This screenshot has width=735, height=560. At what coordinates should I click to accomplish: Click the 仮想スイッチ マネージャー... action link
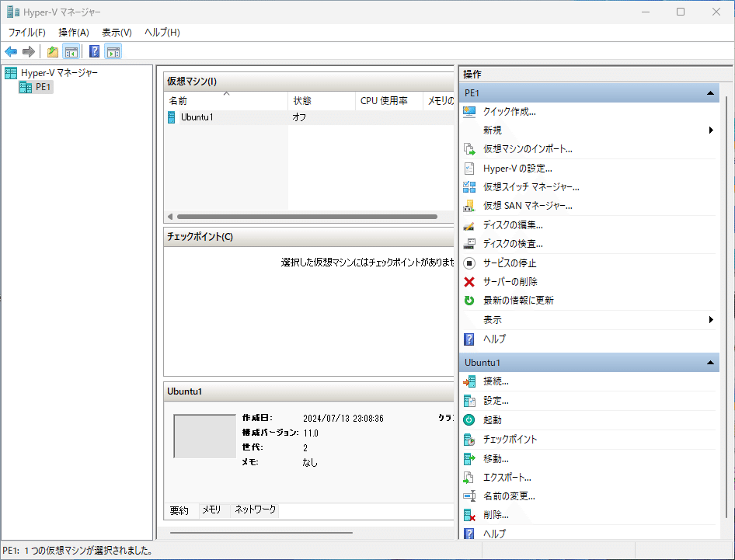(531, 187)
